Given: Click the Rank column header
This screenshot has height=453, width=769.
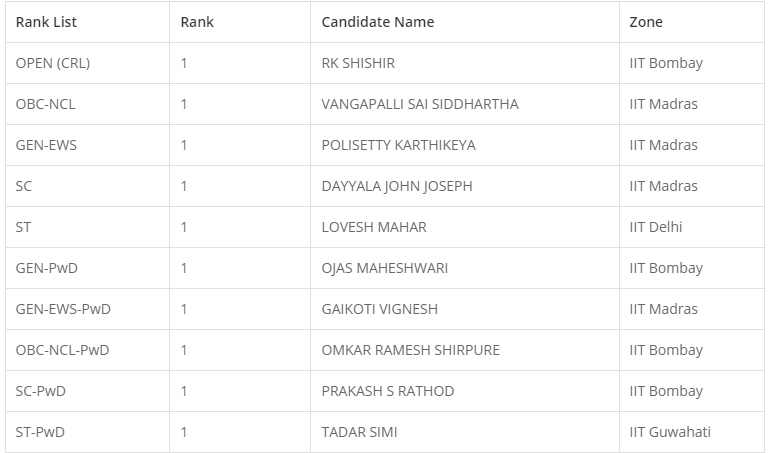Looking at the screenshot, I should tap(197, 22).
